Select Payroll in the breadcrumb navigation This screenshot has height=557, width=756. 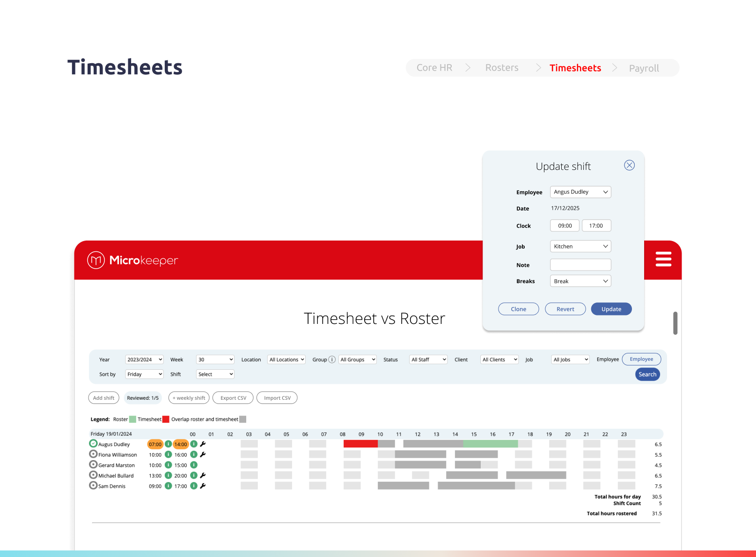tap(644, 68)
